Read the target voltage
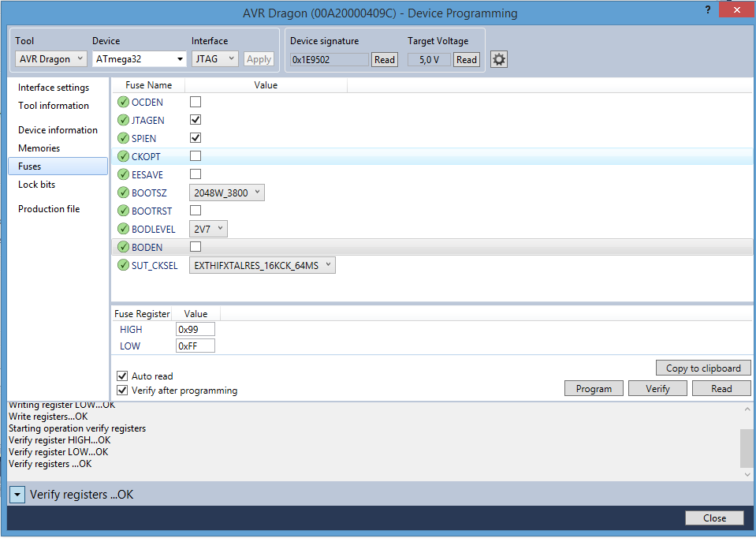Viewport: 756px width, 542px height. click(x=466, y=59)
